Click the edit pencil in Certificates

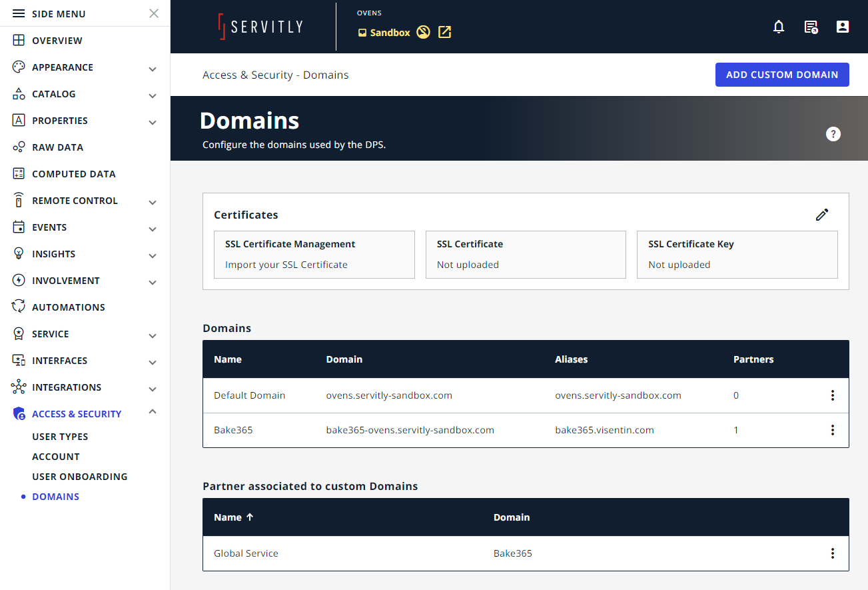[822, 215]
